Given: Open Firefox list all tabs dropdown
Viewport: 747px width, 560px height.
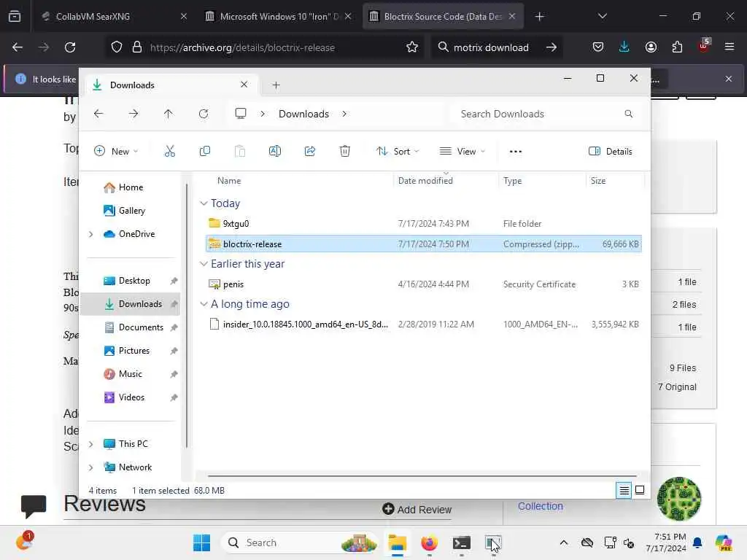Looking at the screenshot, I should click(602, 16).
